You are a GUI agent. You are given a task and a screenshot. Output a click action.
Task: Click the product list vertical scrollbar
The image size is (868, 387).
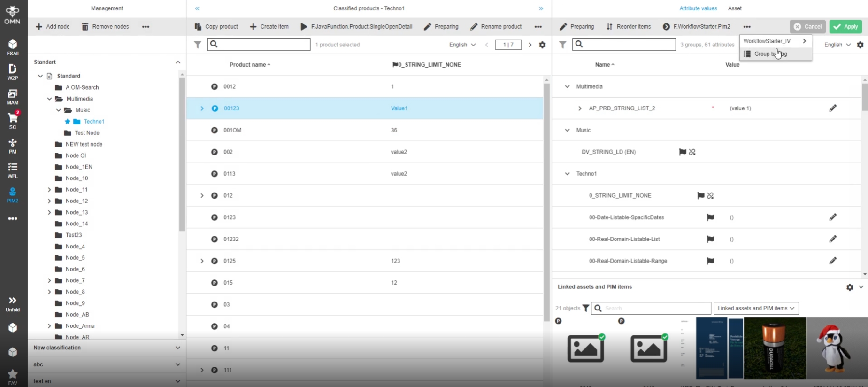click(x=546, y=202)
